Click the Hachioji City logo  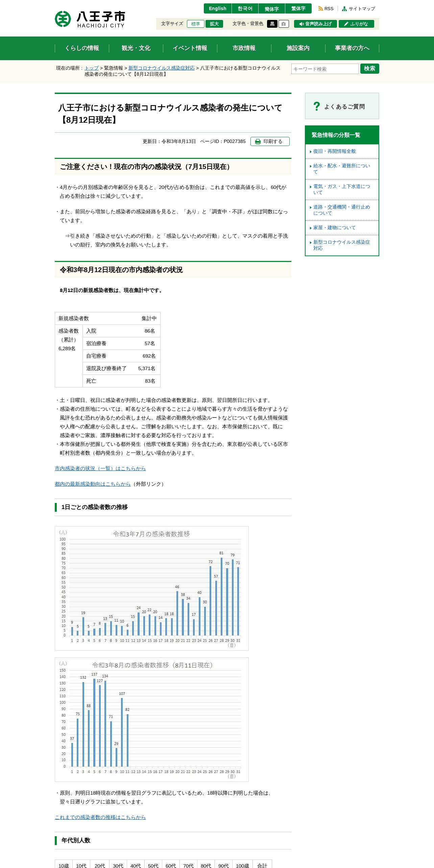[90, 19]
